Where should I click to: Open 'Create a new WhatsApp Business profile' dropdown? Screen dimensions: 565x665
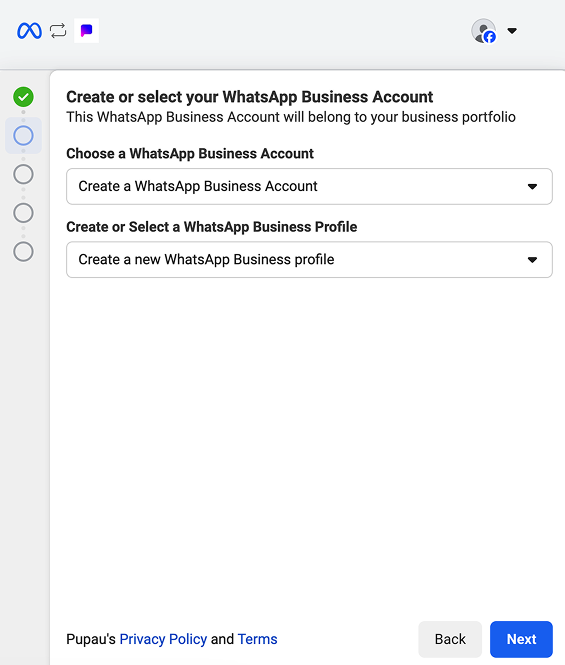(309, 260)
